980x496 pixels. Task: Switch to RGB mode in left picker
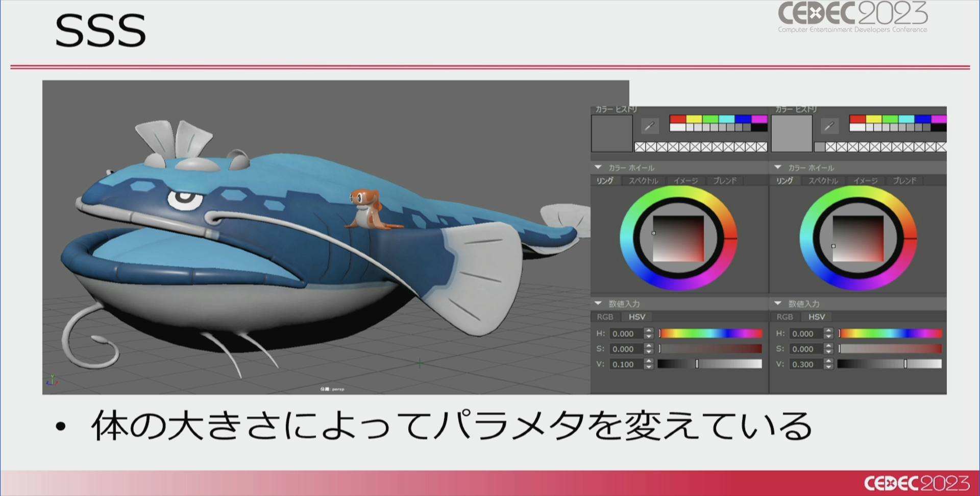click(605, 317)
